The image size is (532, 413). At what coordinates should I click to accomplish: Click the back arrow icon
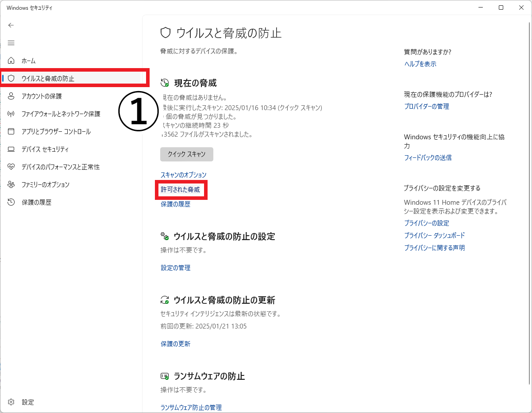[11, 25]
